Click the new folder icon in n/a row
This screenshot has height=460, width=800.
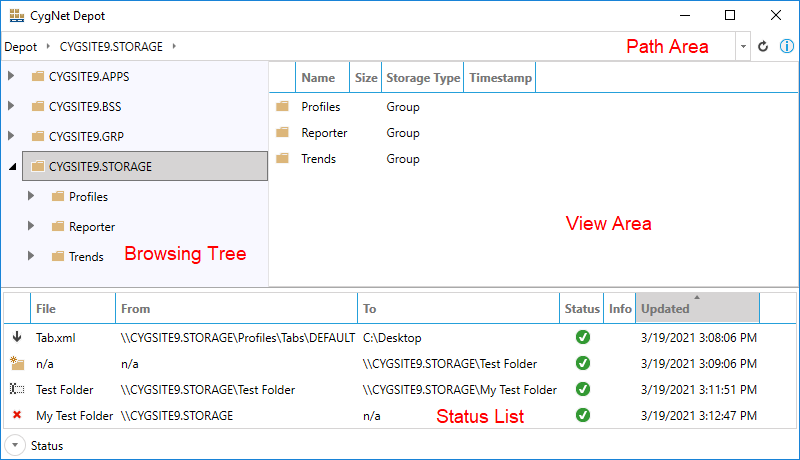17,363
